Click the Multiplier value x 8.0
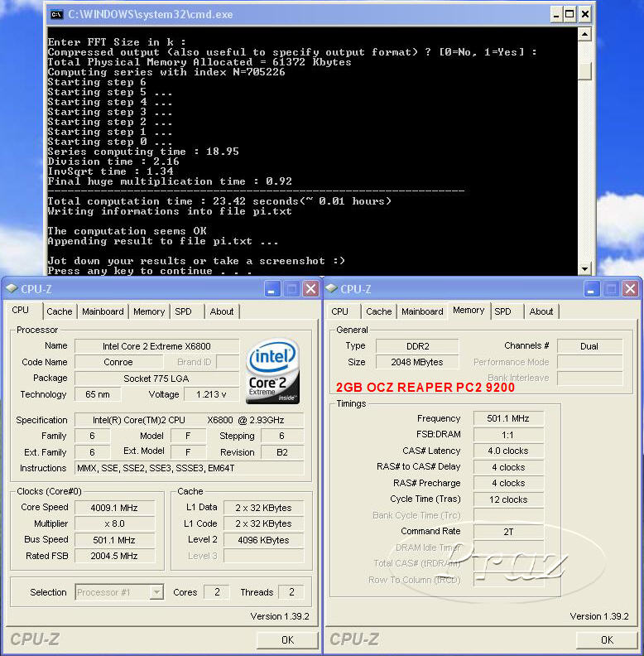The width and height of the screenshot is (644, 656). [114, 523]
